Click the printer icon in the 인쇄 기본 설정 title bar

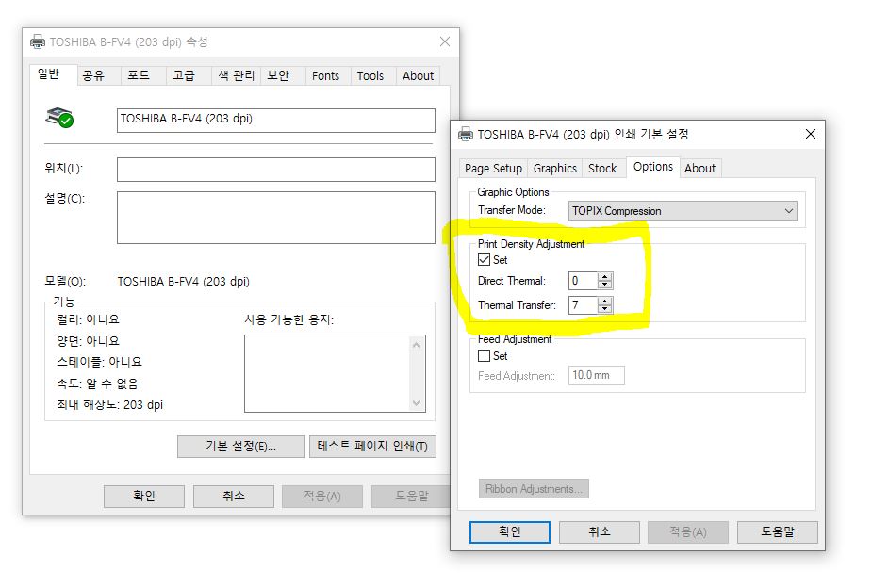click(x=467, y=134)
